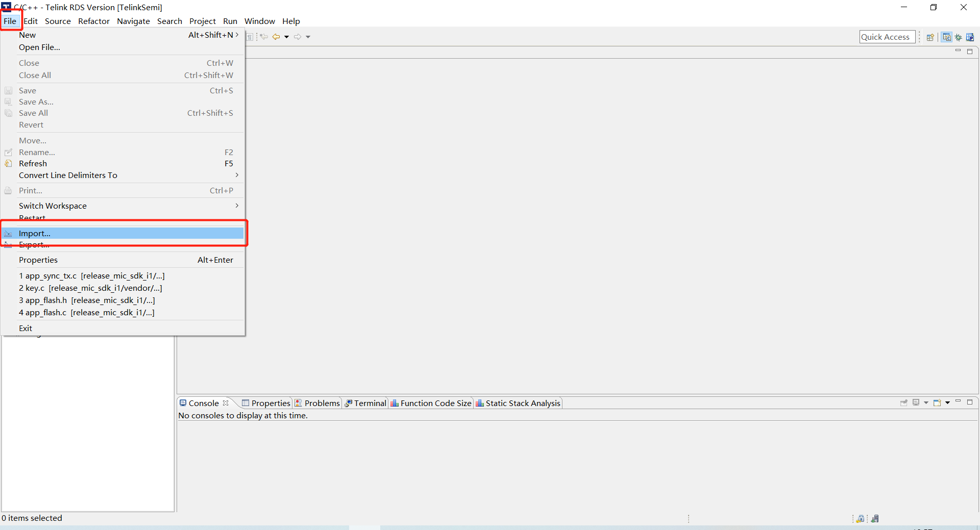Select Import from the File menu

(x=34, y=233)
